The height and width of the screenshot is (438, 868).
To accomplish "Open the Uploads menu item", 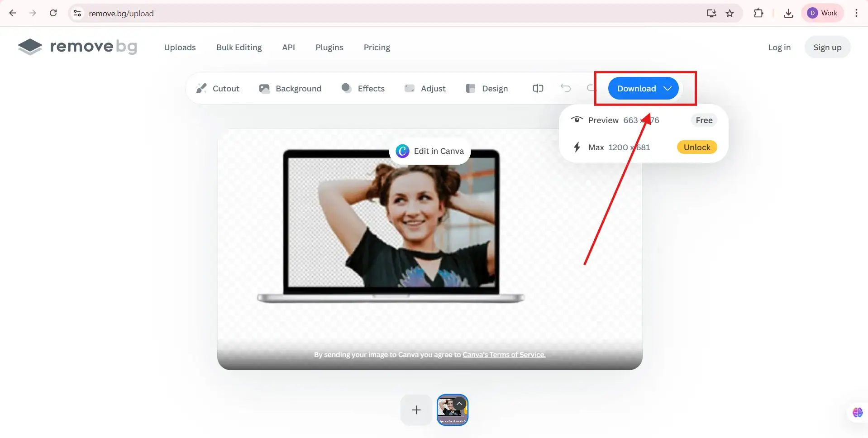I will coord(180,48).
